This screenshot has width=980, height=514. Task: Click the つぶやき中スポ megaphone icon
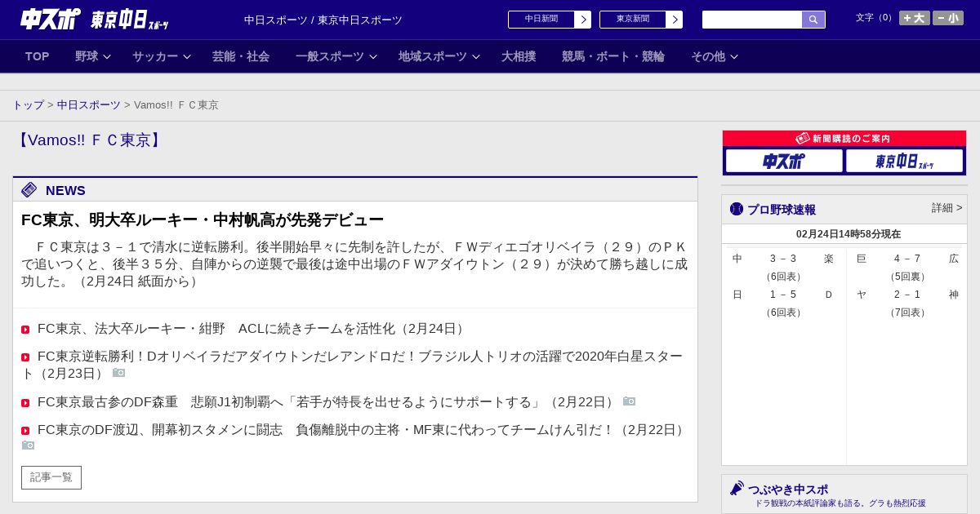737,488
